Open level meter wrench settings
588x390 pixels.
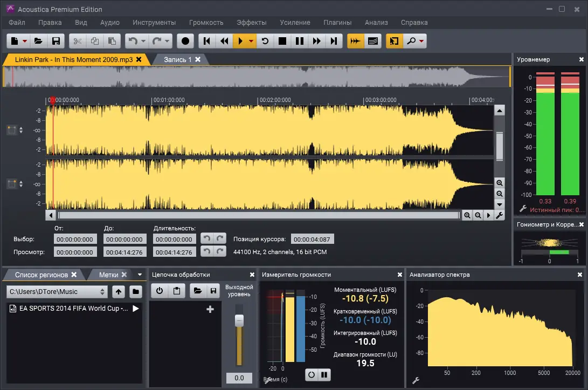click(523, 208)
